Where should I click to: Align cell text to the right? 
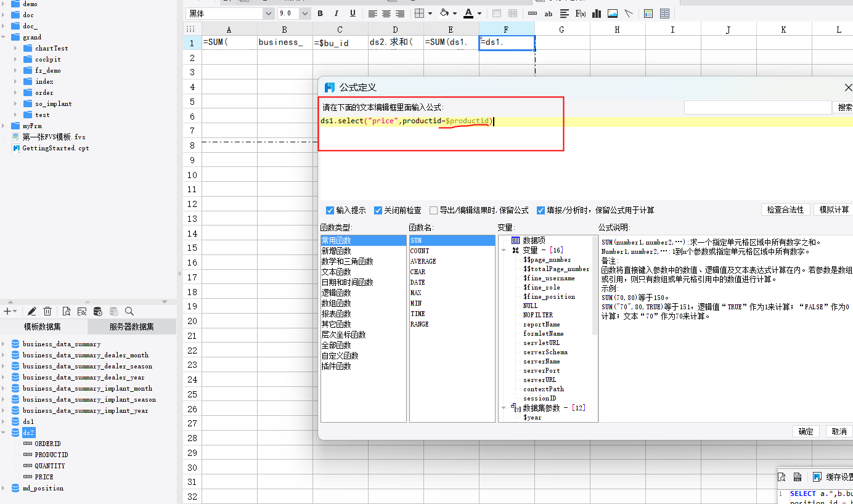(x=400, y=14)
